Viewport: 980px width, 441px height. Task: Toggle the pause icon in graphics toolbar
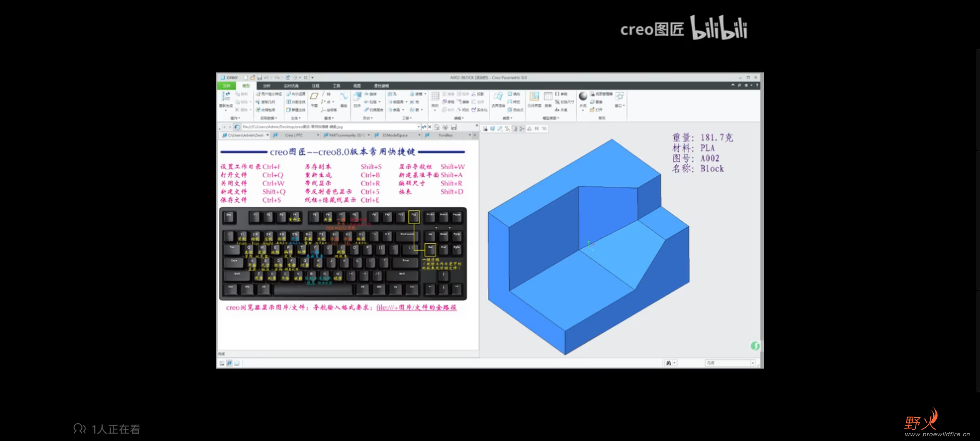click(x=537, y=129)
